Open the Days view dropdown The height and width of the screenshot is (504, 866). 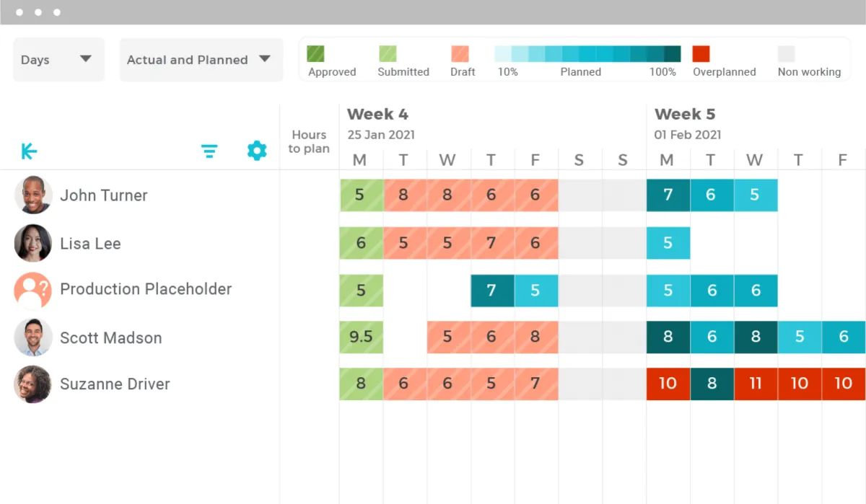coord(58,60)
